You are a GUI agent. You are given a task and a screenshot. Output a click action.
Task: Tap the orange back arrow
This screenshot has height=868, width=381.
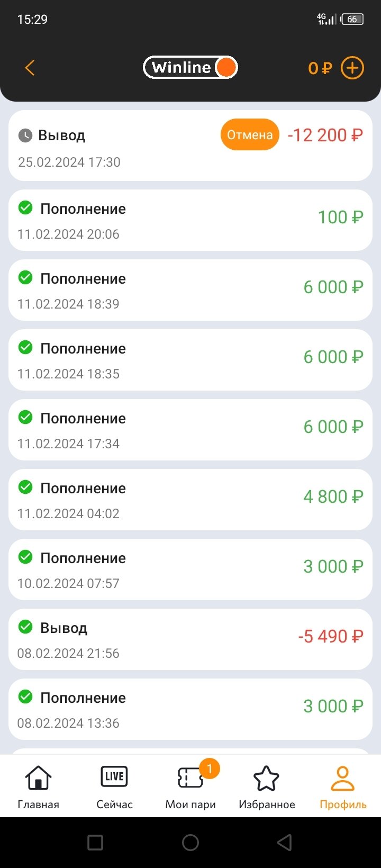click(x=30, y=68)
